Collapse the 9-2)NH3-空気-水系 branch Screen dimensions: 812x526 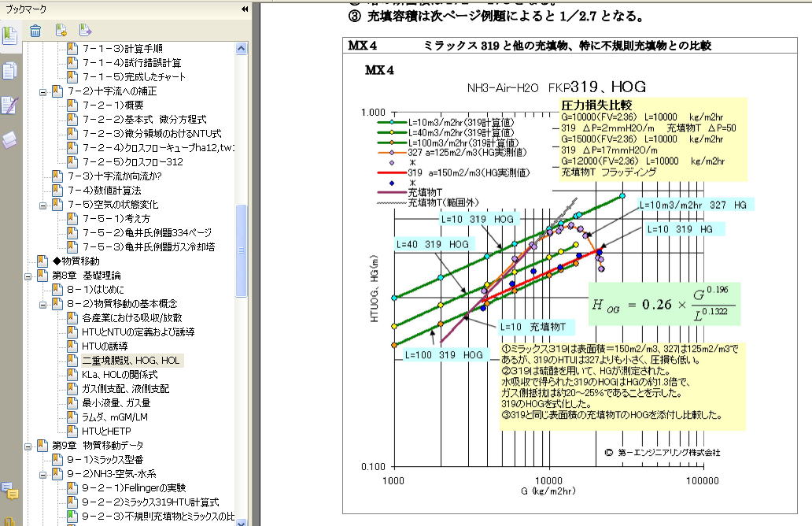pyautogui.click(x=43, y=475)
